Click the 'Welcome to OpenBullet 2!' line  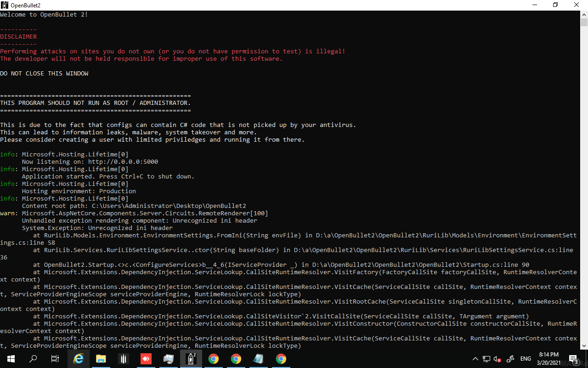(44, 15)
